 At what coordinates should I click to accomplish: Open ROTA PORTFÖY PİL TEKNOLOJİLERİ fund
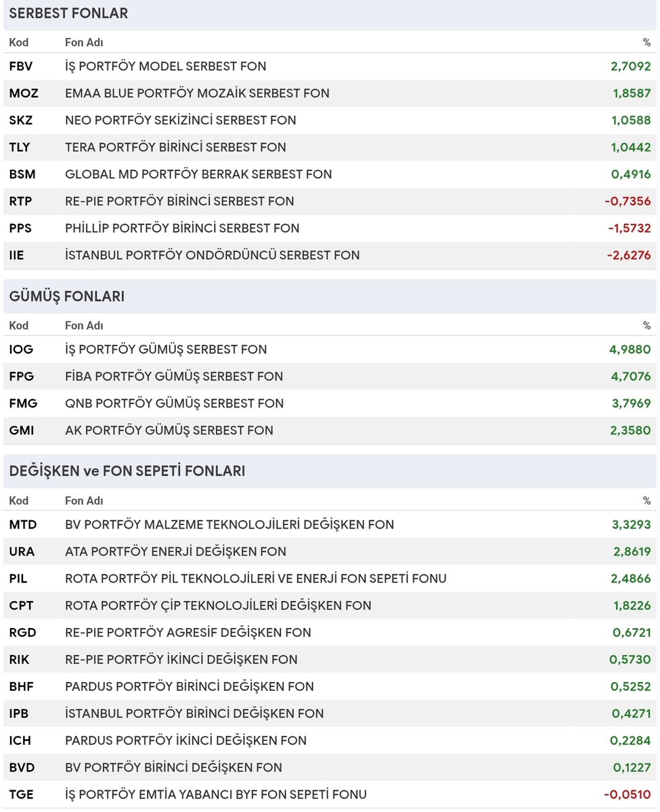pos(256,579)
